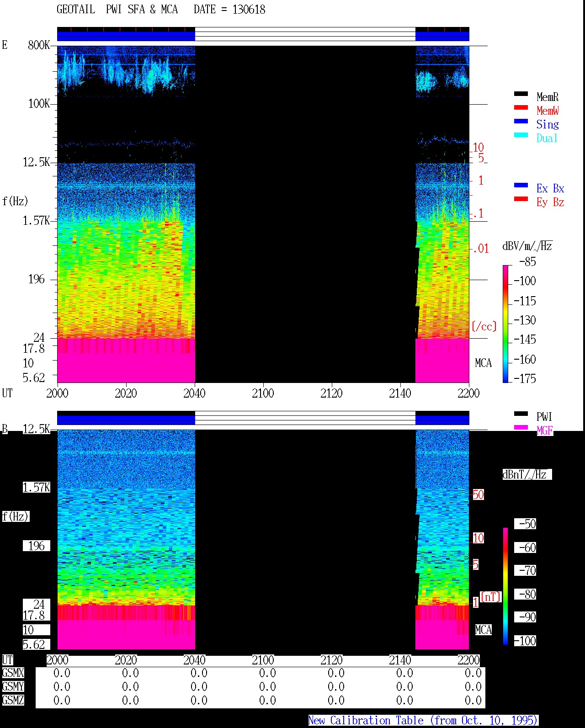585x728 pixels.
Task: Select the 100K frequency label
Action: [x=39, y=104]
